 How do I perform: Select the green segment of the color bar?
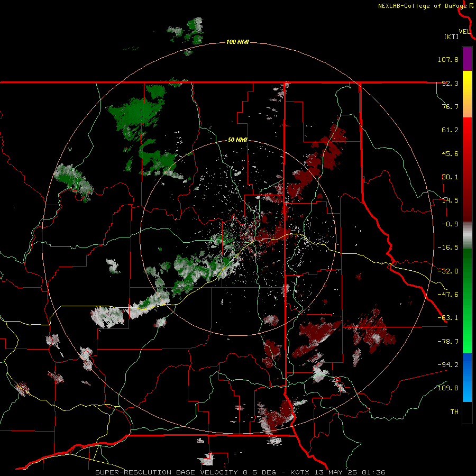[467, 301]
